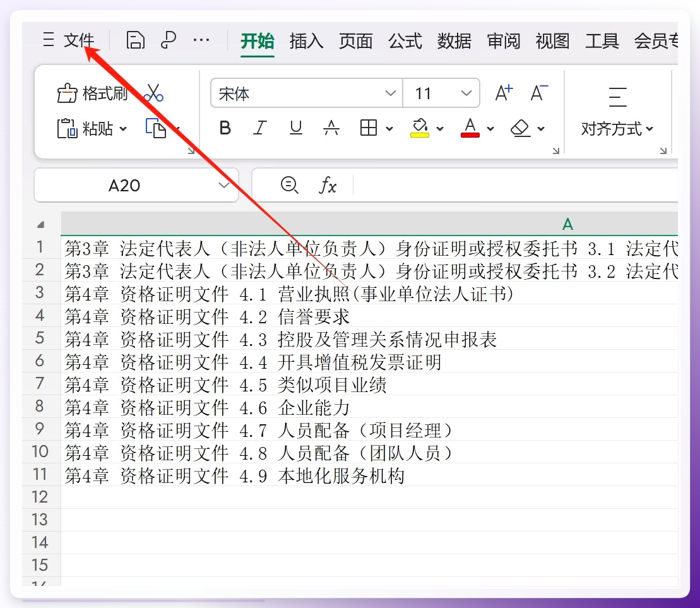Select cell with 4.6 企业能力
Screen dimensions: 700x608
point(370,407)
